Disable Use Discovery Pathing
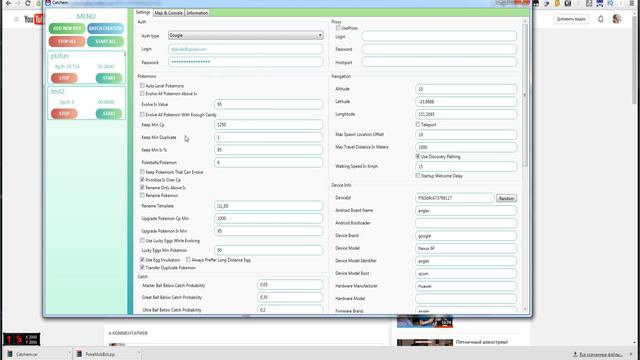This screenshot has height=360, width=640. (x=418, y=156)
